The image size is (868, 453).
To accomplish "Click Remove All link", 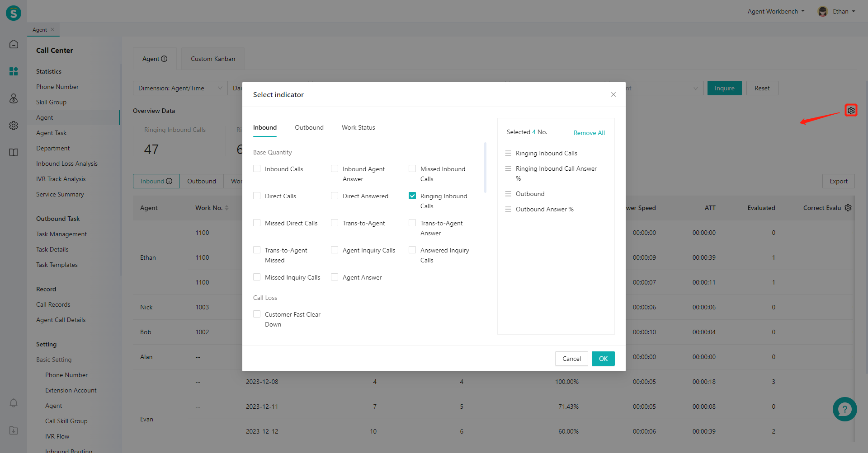I will point(589,133).
